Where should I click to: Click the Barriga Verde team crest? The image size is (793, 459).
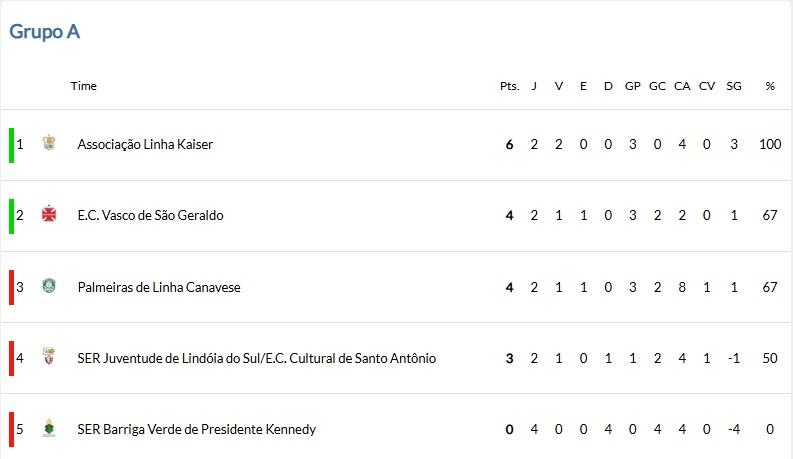tap(49, 428)
